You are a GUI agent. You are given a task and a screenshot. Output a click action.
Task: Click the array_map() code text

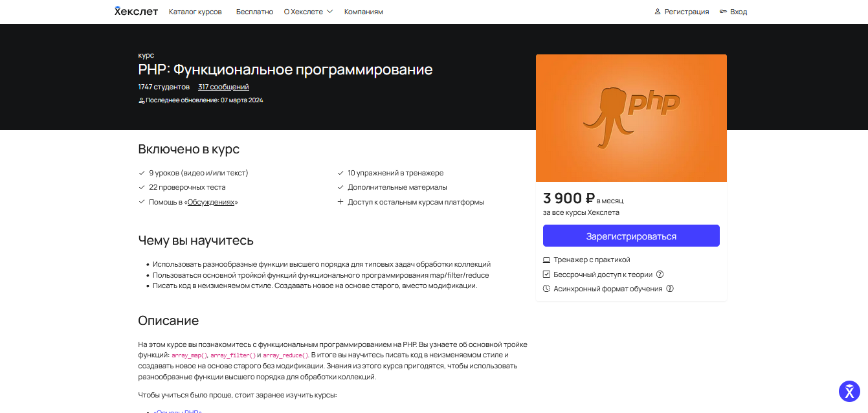pos(190,355)
